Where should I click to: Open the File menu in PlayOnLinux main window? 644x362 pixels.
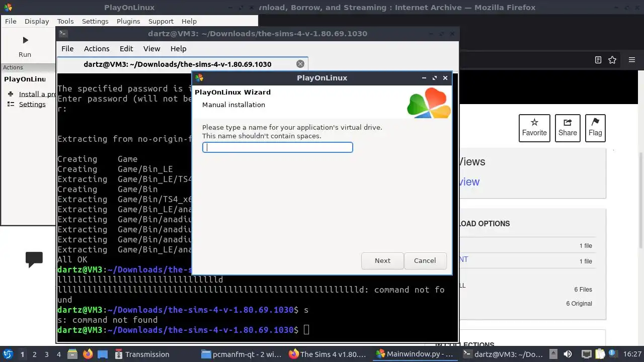tap(11, 21)
